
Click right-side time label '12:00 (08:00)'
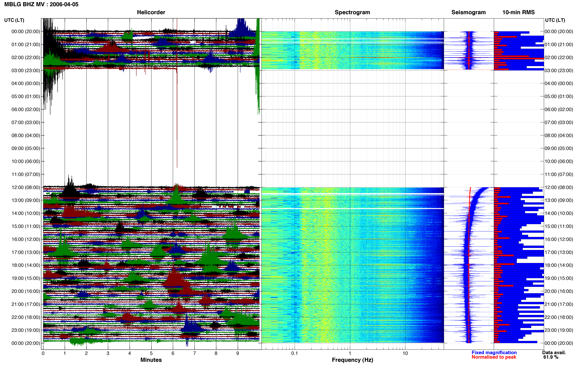click(559, 187)
